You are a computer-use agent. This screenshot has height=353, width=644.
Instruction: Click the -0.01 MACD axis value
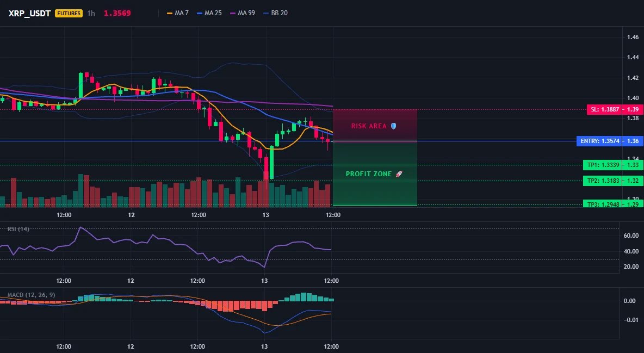click(x=630, y=320)
